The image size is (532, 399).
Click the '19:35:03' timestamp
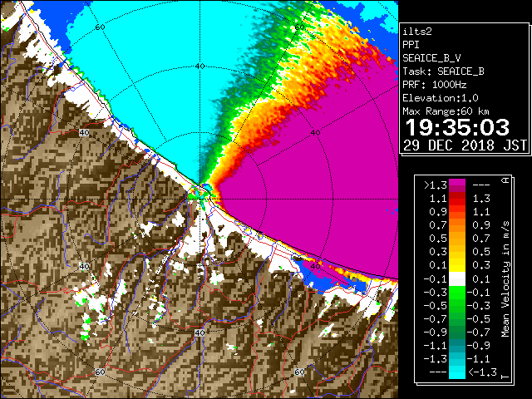click(x=457, y=127)
